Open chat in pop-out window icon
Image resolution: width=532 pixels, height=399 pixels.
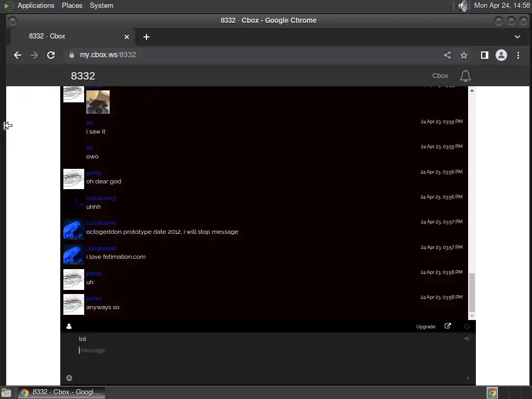click(447, 326)
